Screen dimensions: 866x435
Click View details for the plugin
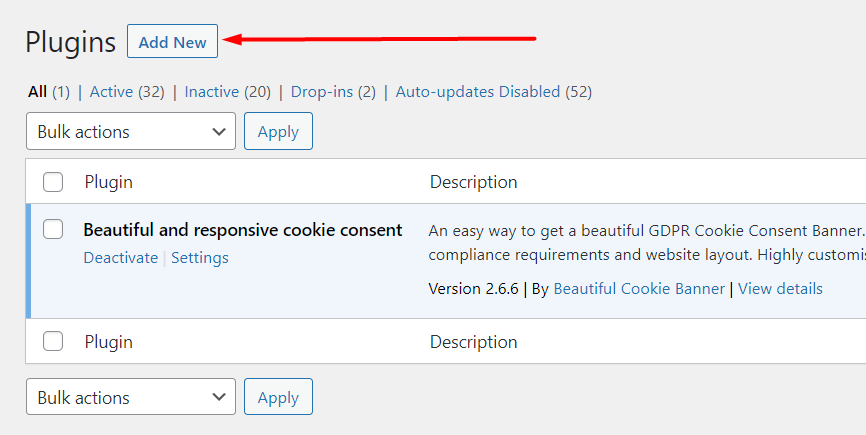780,289
